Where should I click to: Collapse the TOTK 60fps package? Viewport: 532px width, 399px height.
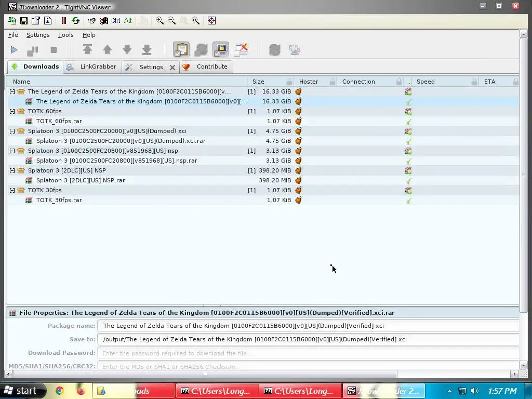coord(12,111)
